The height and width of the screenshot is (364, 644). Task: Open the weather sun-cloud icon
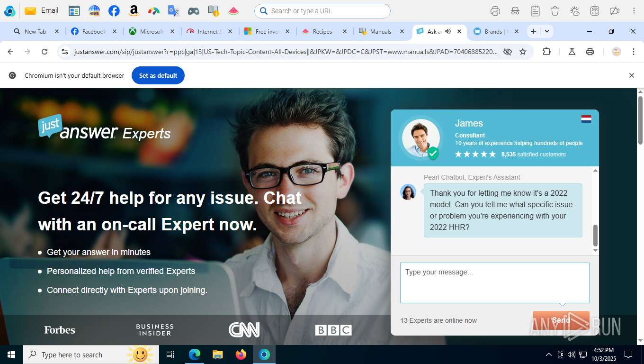pyautogui.click(x=575, y=11)
